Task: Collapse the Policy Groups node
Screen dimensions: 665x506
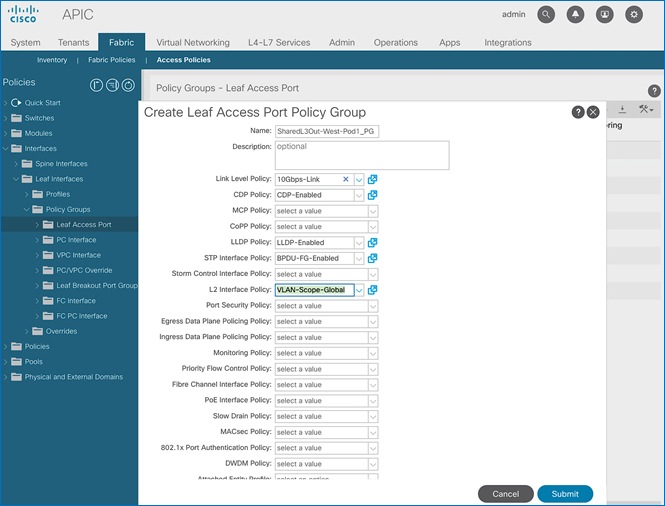Action: click(27, 210)
